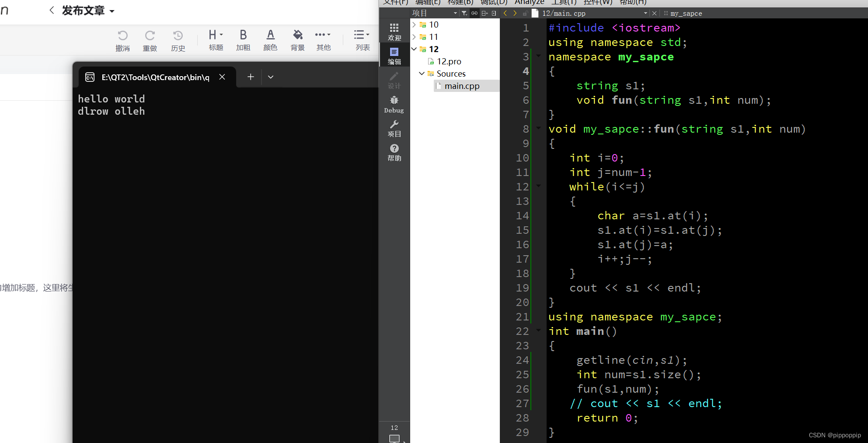Click the commented cout line 27
The width and height of the screenshot is (868, 443).
coord(645,404)
